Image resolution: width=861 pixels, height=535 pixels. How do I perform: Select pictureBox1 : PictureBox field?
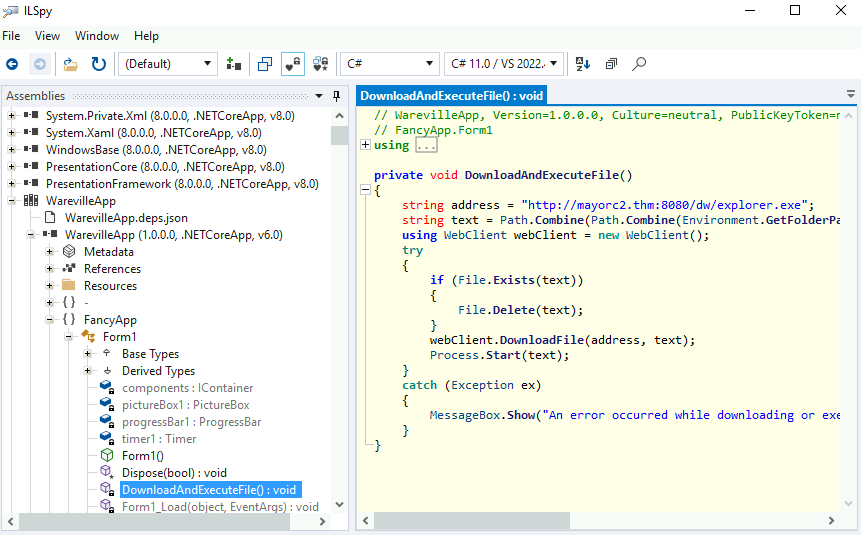coord(186,405)
